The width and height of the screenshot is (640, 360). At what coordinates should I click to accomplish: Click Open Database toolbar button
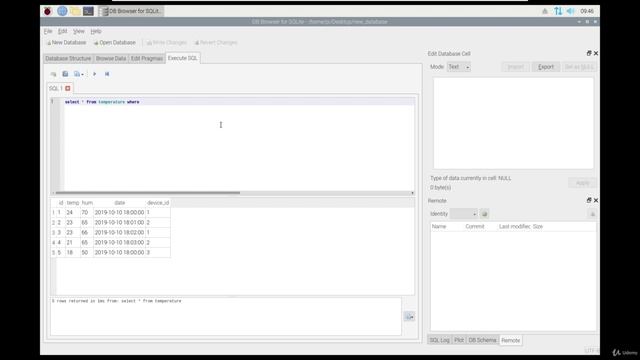[x=115, y=42]
